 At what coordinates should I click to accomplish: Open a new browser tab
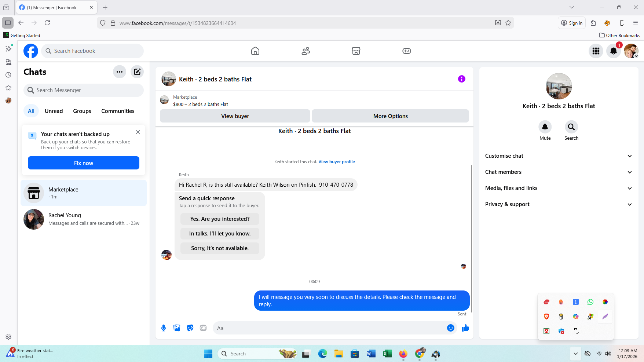tap(105, 7)
